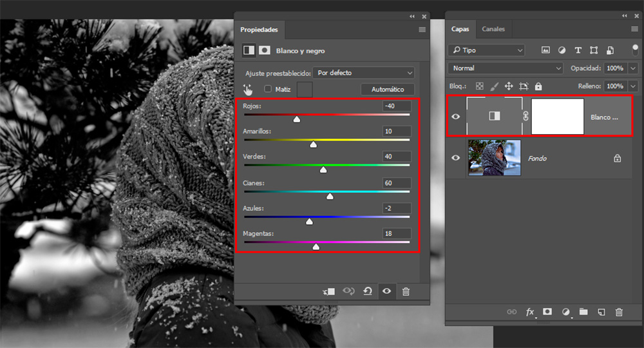
Task: Click the Verdes slider handle
Action: [x=323, y=169]
